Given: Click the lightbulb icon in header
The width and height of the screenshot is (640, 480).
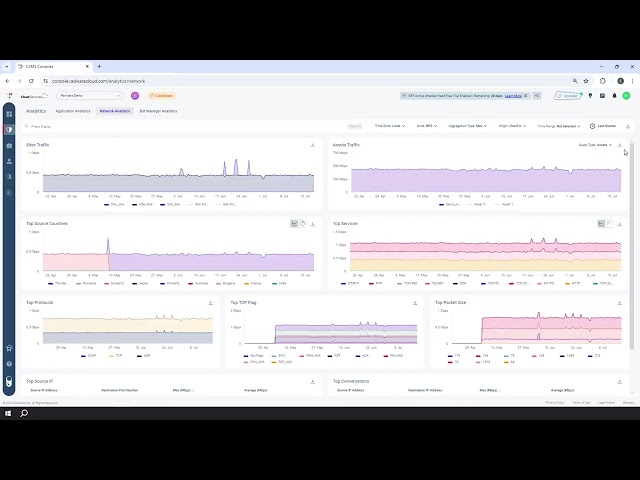Looking at the screenshot, I should [x=590, y=96].
